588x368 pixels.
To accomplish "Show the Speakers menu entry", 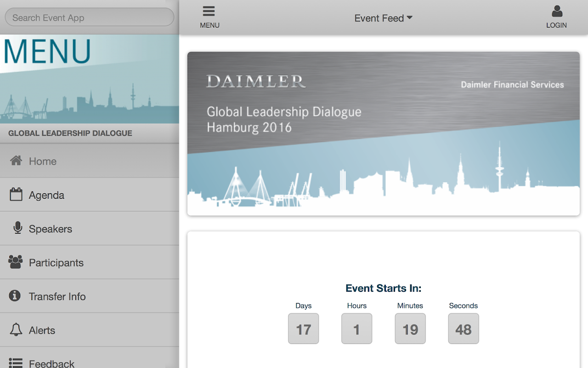I will click(90, 229).
